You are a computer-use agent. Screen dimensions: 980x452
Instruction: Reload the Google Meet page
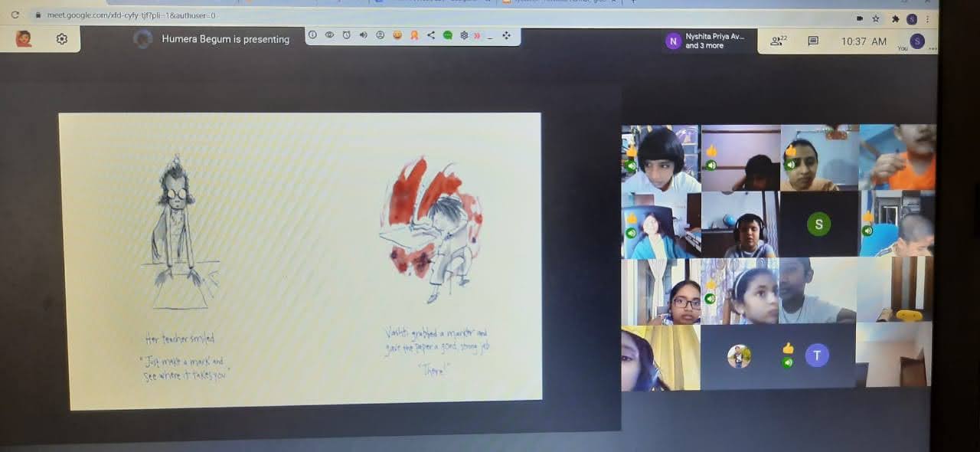pyautogui.click(x=15, y=15)
